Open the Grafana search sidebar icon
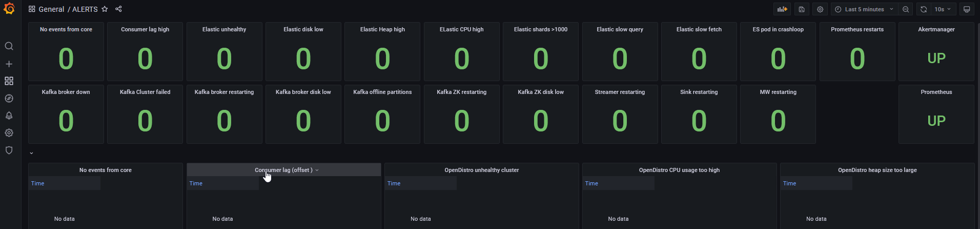 (9, 46)
